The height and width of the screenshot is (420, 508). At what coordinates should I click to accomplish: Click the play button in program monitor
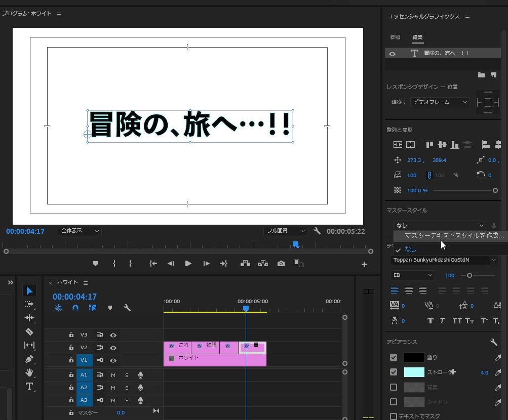(188, 264)
